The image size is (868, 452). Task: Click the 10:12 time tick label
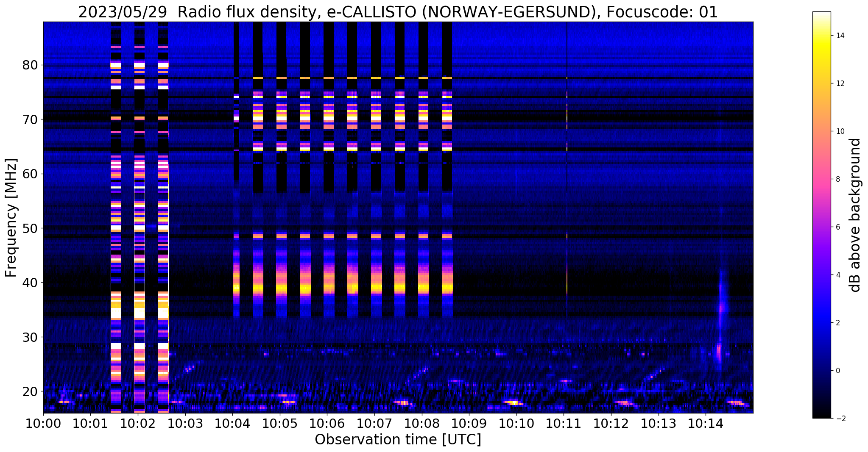(x=611, y=423)
